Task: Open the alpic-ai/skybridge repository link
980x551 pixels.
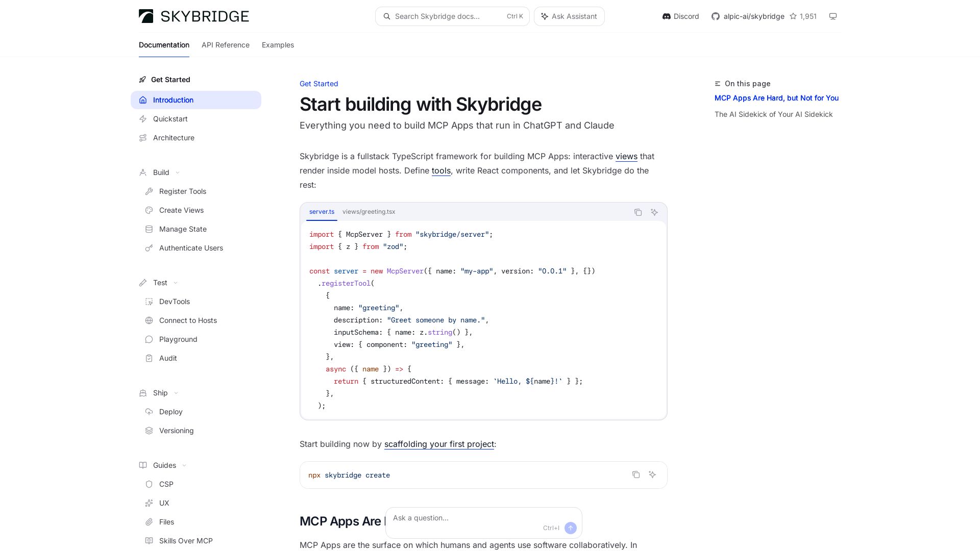Action: coord(754,16)
